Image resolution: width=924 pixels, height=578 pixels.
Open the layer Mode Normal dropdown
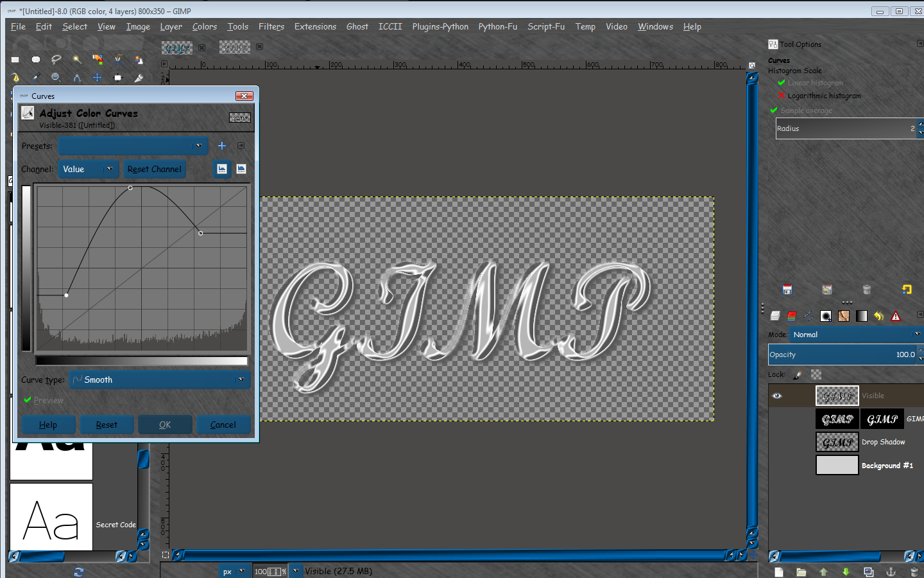856,335
